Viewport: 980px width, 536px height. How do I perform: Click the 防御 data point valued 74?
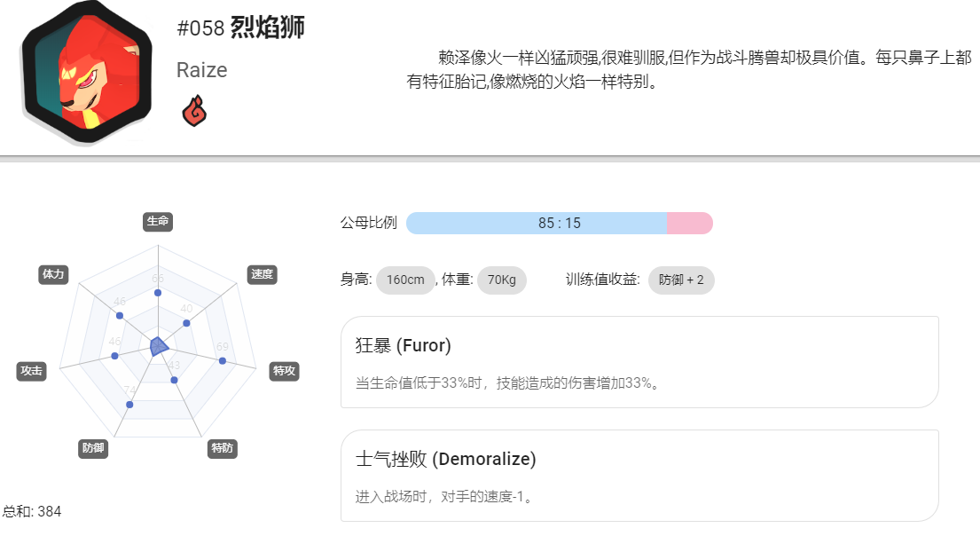click(129, 405)
